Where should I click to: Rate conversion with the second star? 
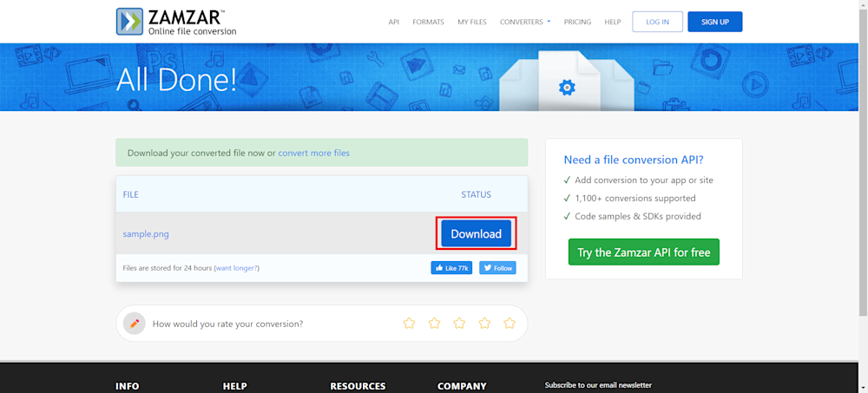[435, 324]
